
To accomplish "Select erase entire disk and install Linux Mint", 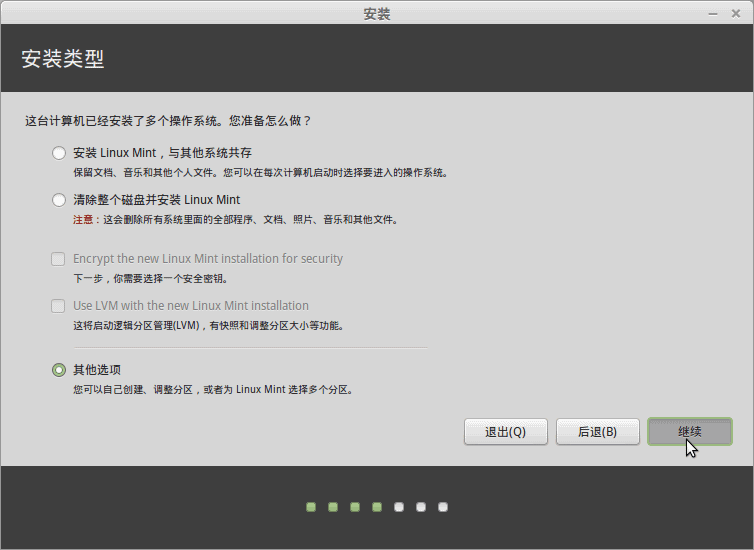I will pos(59,200).
